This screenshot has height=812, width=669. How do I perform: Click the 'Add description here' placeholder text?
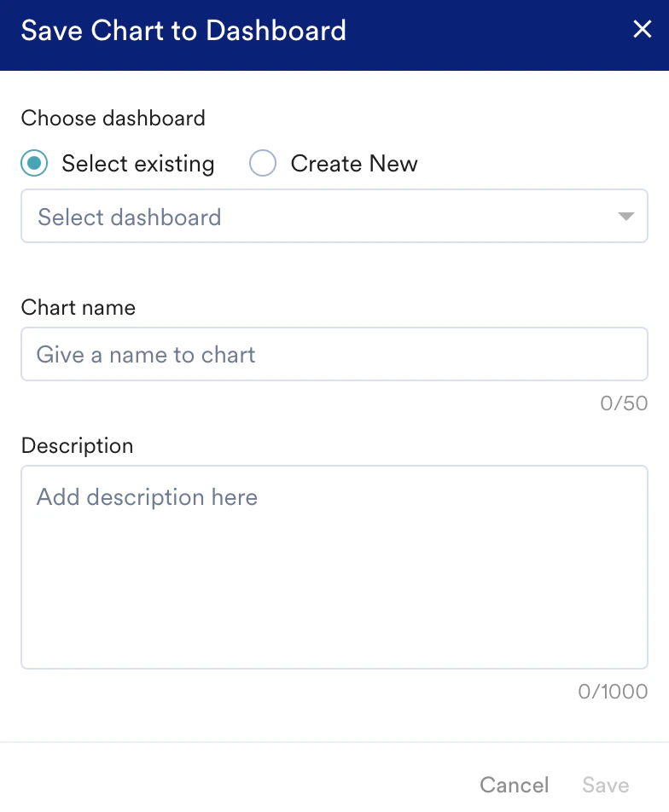coord(147,497)
